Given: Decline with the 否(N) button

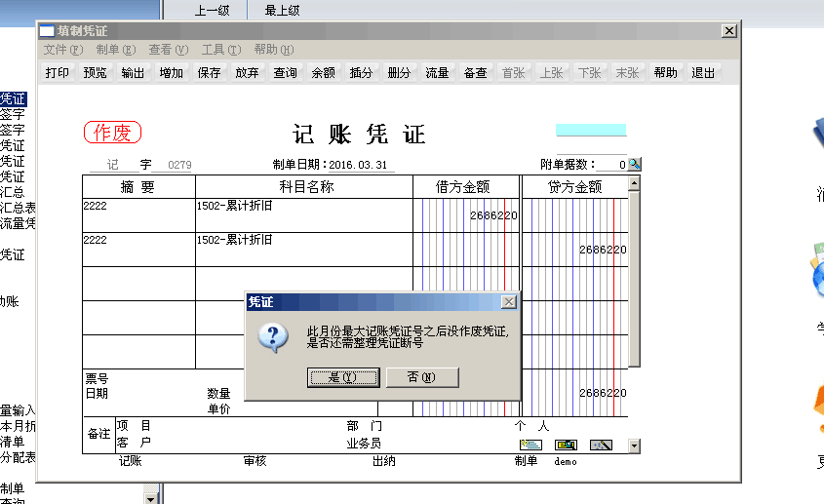Looking at the screenshot, I should [422, 377].
